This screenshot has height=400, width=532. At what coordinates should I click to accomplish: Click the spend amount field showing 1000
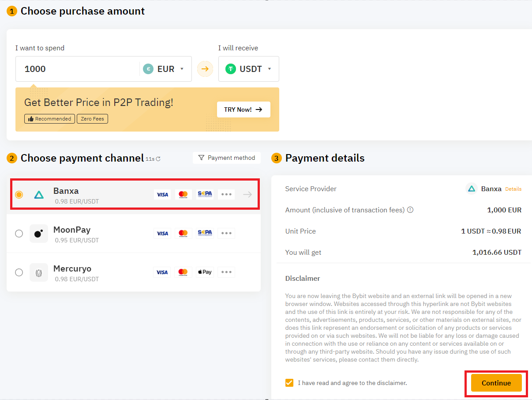point(78,69)
